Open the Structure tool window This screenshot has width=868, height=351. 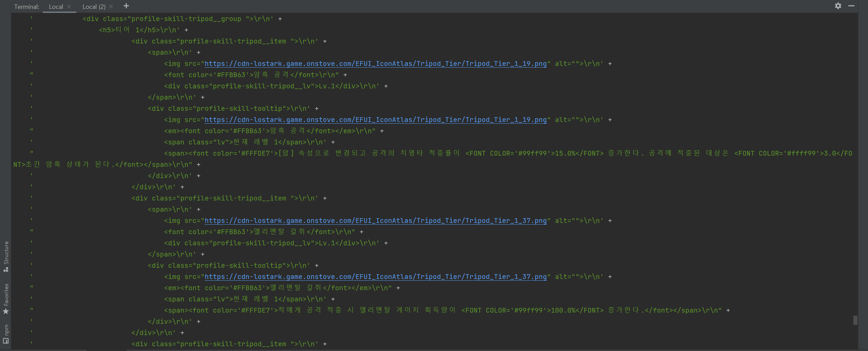pos(6,256)
